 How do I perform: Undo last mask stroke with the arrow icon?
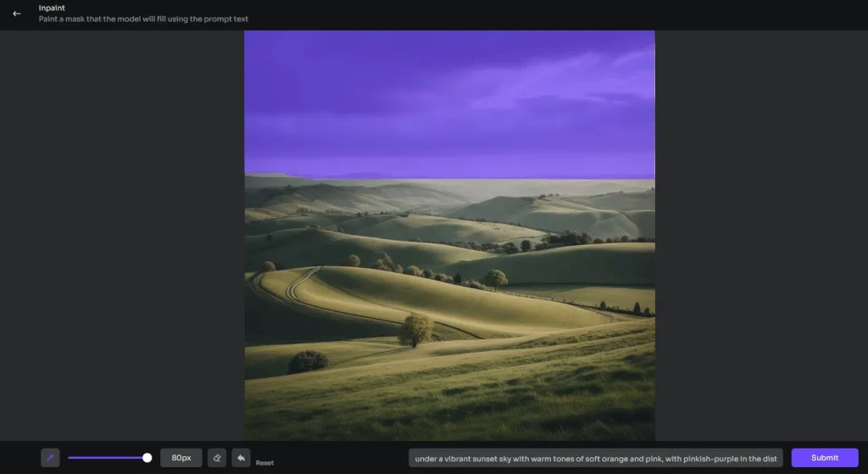(241, 458)
